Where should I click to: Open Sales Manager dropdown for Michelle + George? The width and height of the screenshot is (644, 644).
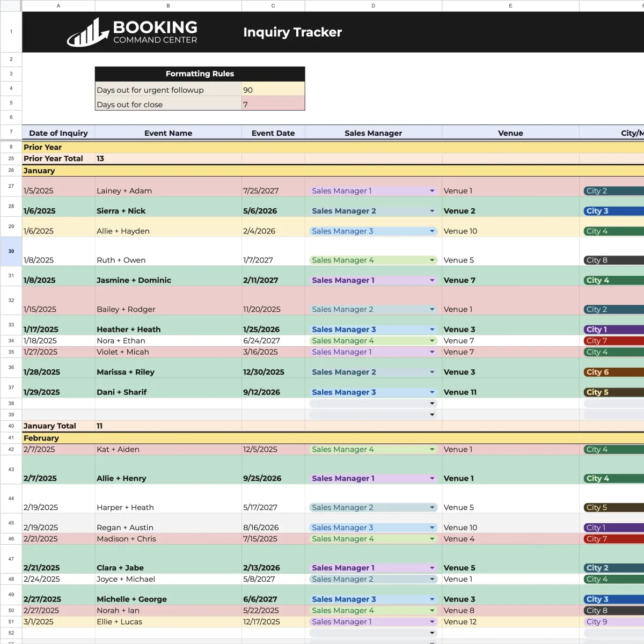click(431, 599)
